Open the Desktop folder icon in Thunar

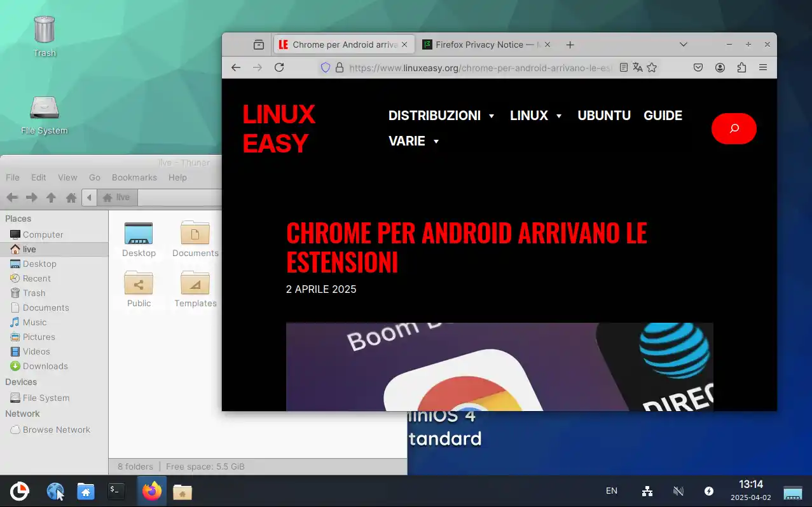139,233
